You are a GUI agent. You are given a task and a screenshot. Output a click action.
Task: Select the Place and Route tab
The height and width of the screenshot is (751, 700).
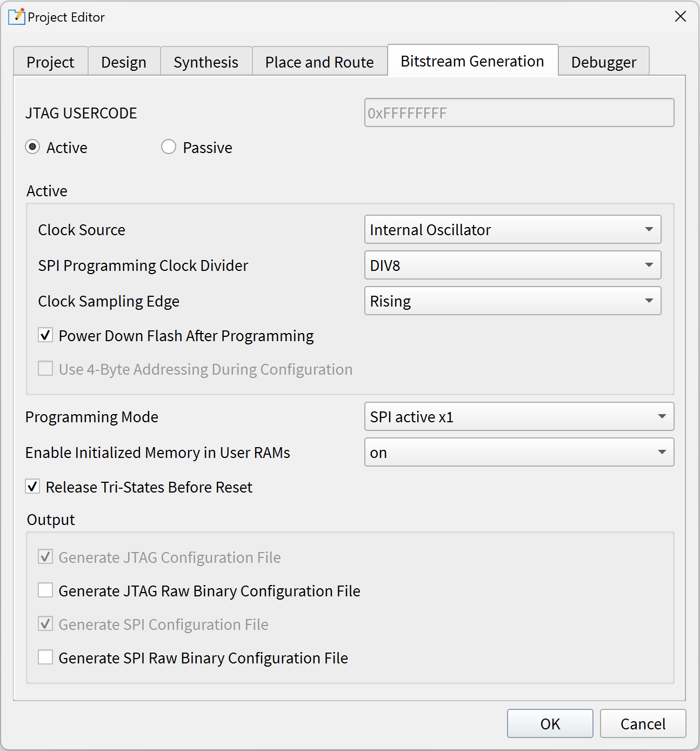[319, 62]
